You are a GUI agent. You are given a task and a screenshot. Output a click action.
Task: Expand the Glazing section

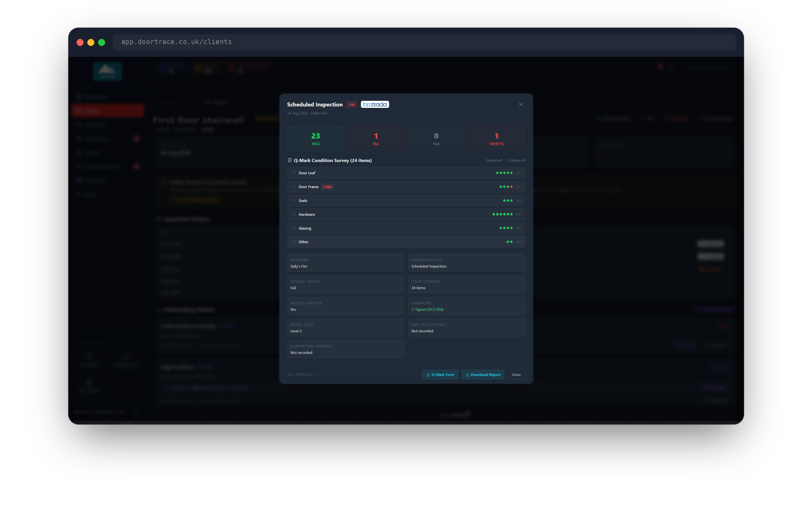tap(406, 228)
